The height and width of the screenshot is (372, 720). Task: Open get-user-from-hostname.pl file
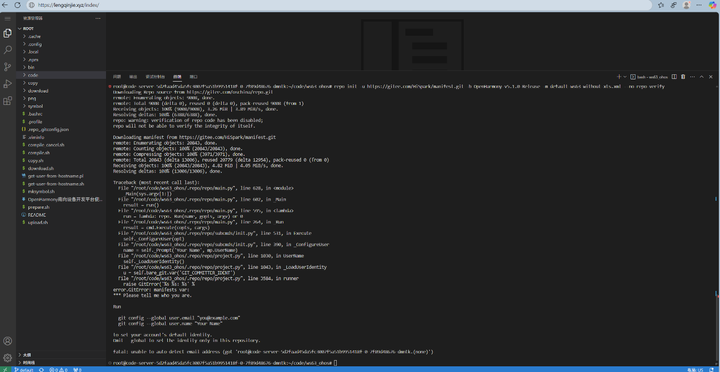click(x=62, y=176)
